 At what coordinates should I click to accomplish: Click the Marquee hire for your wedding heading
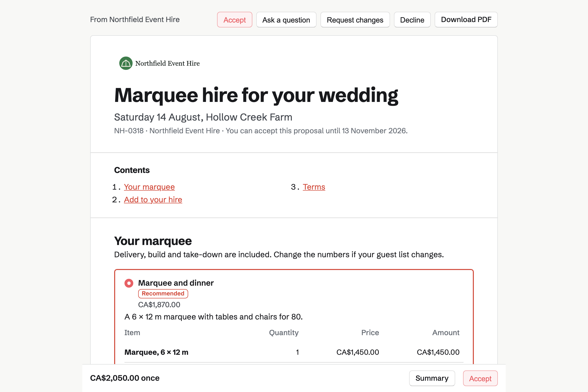(x=256, y=95)
